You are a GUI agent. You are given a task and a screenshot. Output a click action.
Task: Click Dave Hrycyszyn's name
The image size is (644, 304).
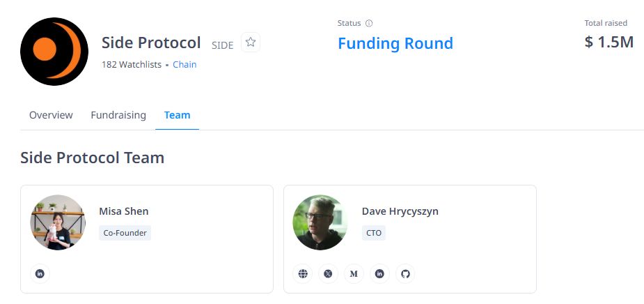pos(400,211)
